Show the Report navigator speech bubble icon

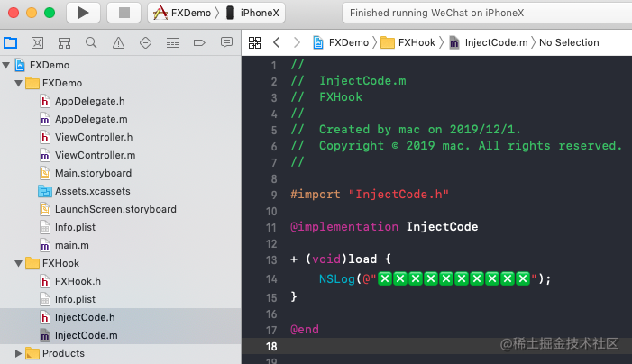226,42
